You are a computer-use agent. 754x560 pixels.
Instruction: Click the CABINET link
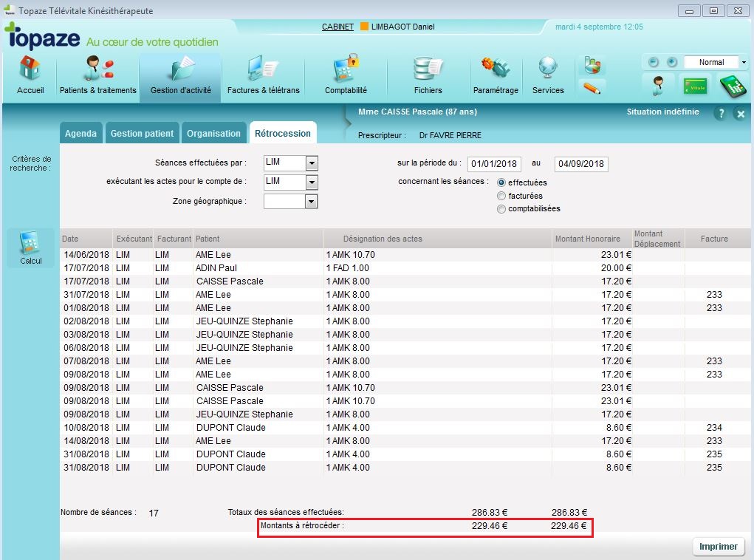[337, 27]
